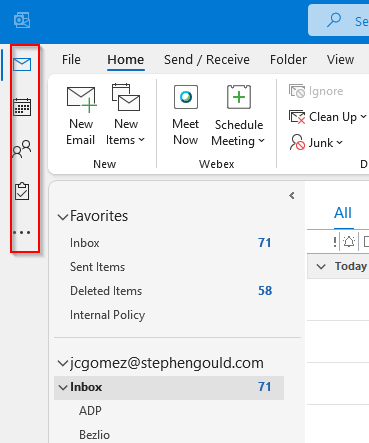Switch to the Send / Receive tab

click(x=207, y=60)
